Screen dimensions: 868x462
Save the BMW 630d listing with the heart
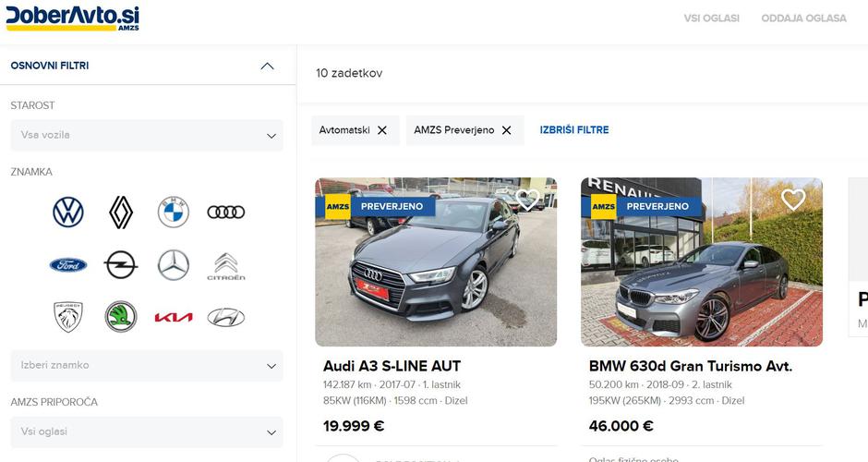pos(793,199)
